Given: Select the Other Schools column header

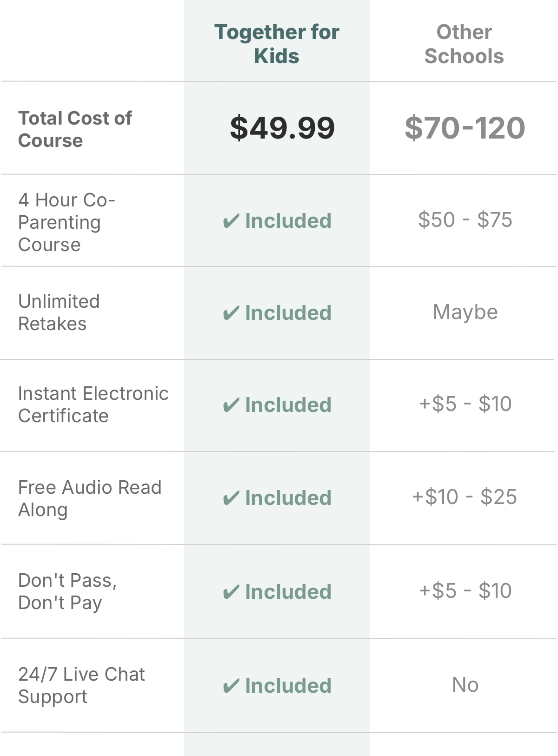Looking at the screenshot, I should pyautogui.click(x=464, y=44).
